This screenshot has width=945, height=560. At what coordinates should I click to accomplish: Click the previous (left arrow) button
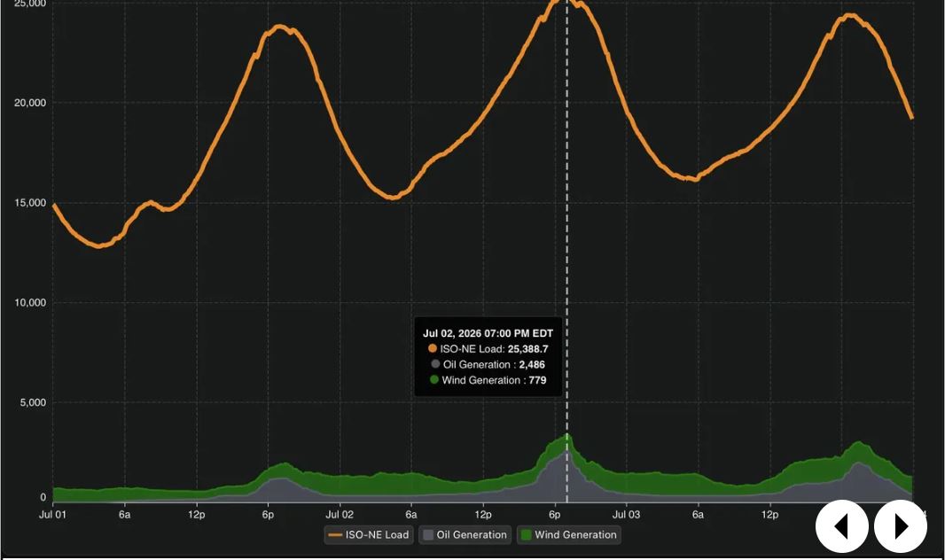(841, 526)
